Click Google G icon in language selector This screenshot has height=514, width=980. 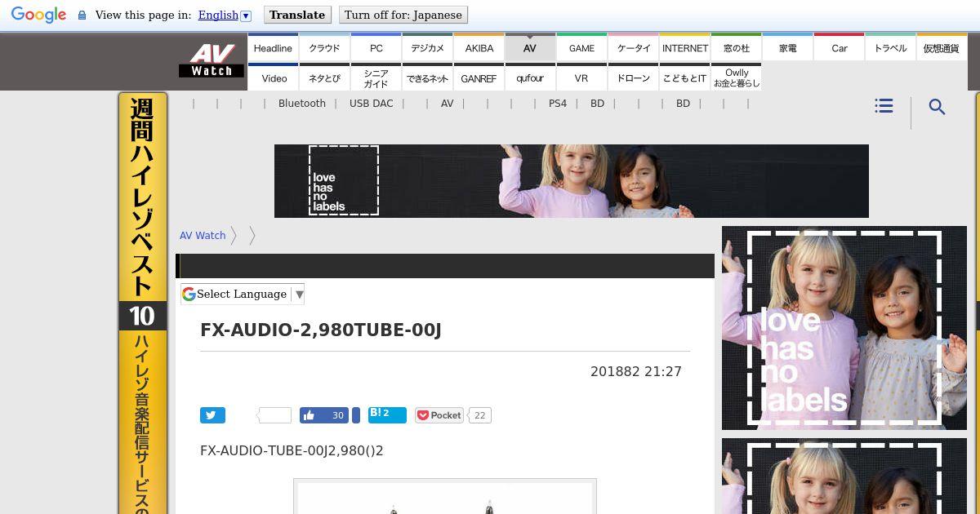point(189,295)
